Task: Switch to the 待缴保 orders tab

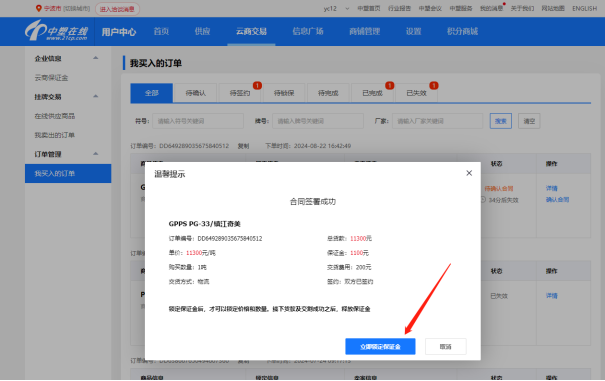Action: click(284, 93)
